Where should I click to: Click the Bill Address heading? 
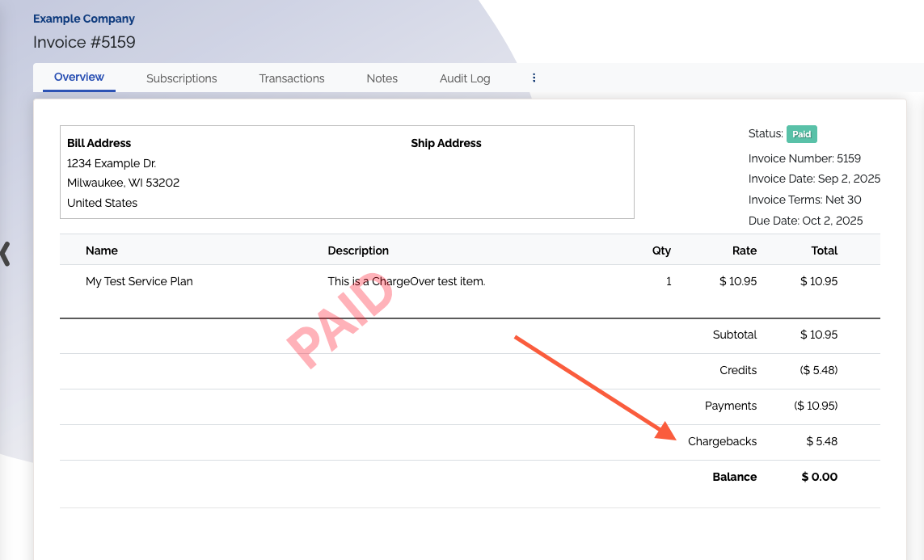point(99,143)
